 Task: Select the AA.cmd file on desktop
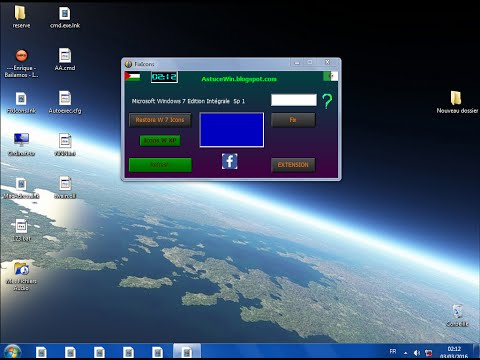tap(65, 59)
